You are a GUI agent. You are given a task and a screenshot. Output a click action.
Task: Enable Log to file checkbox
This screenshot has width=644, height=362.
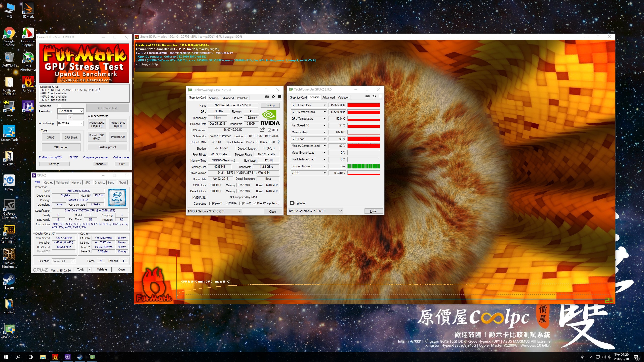[292, 203]
